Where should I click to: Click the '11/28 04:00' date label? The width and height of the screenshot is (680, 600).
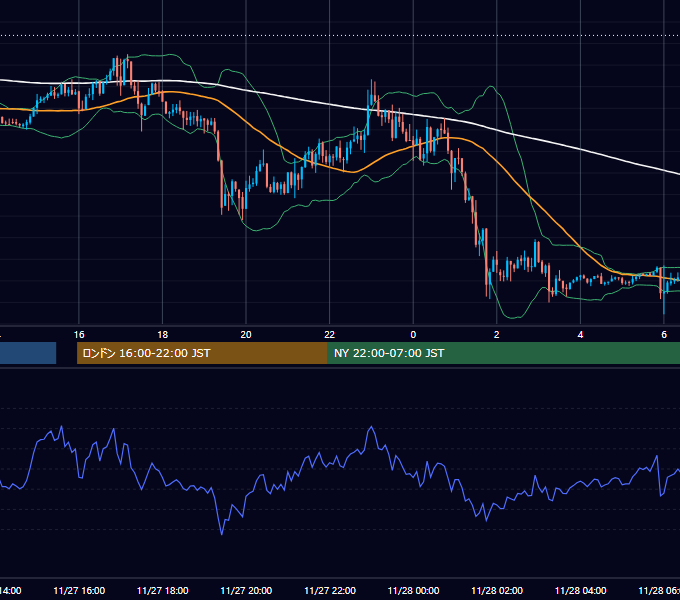[581, 590]
